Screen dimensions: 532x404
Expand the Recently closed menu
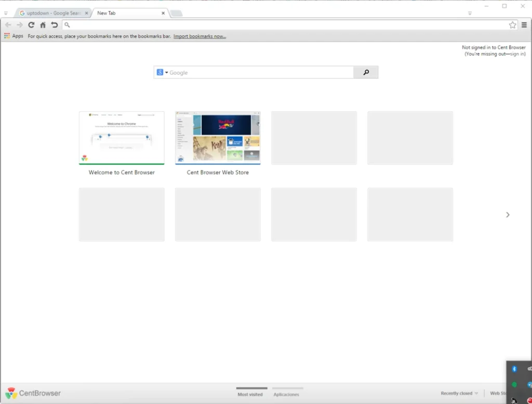[459, 394]
